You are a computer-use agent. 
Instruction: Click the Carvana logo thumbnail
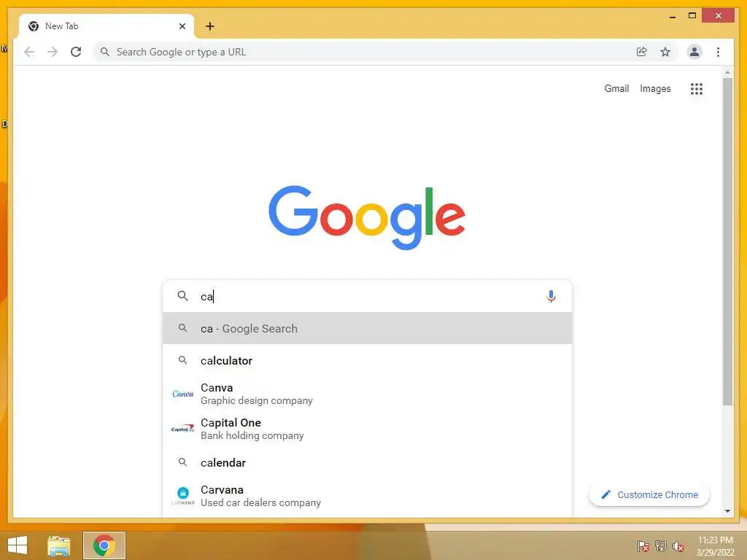coord(183,496)
